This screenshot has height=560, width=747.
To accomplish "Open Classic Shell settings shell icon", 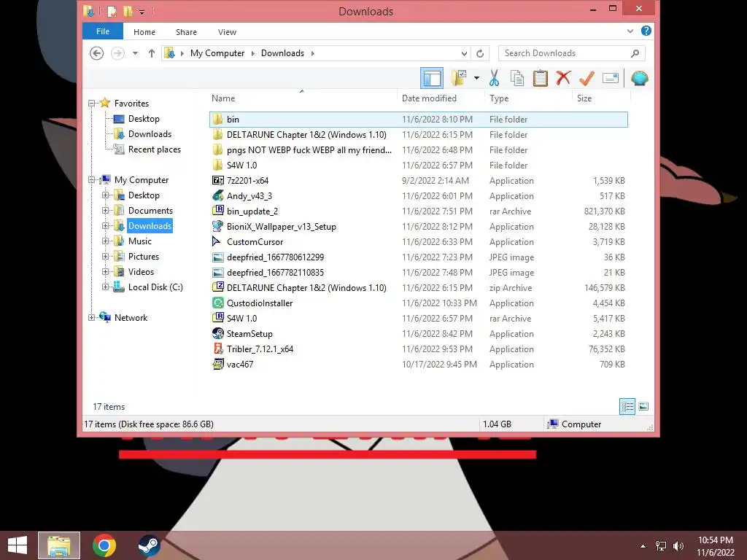I will 639,78.
